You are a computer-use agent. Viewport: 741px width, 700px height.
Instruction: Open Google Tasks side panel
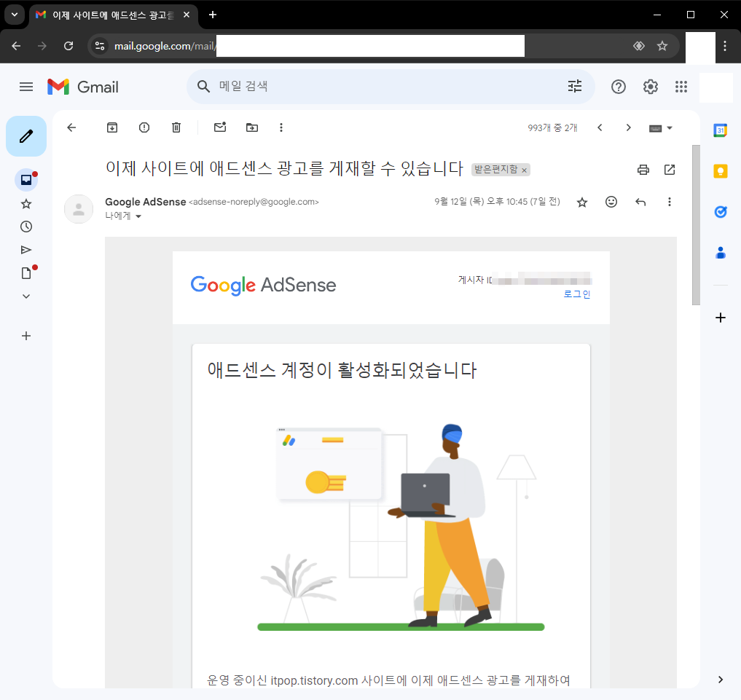(x=720, y=212)
